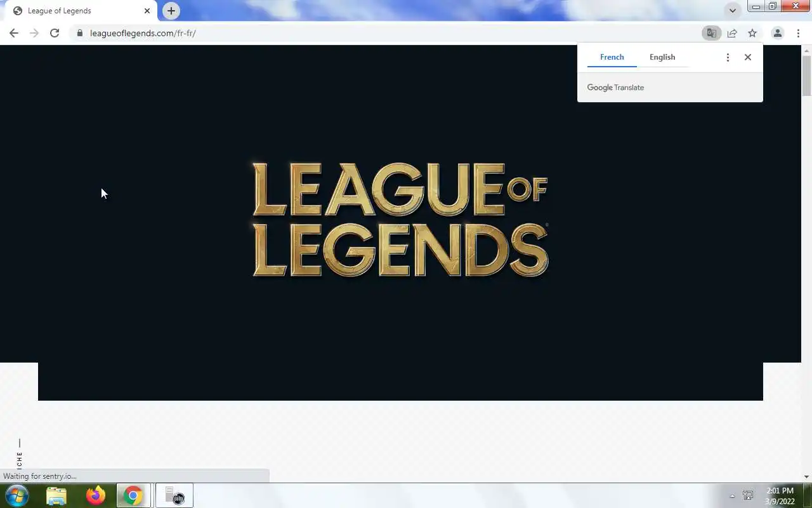812x508 pixels.
Task: Close the League of Legends tab
Action: [147, 11]
